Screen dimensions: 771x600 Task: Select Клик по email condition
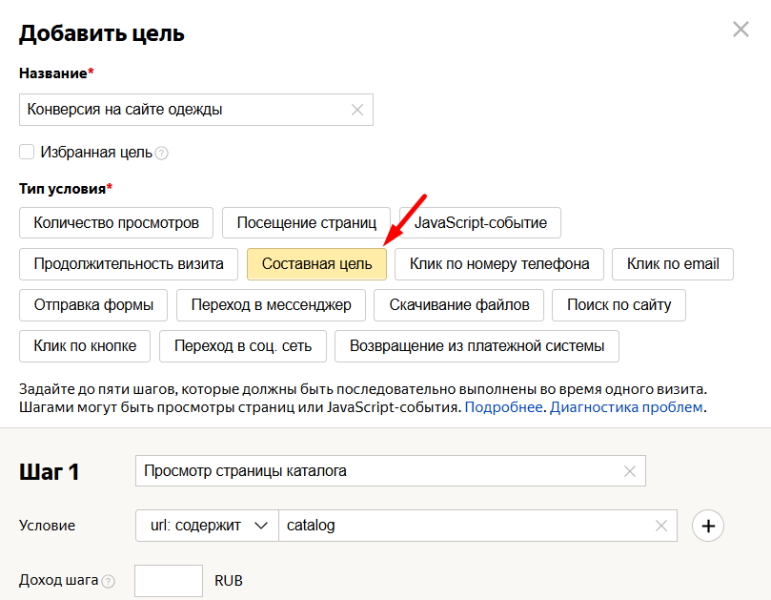672,264
